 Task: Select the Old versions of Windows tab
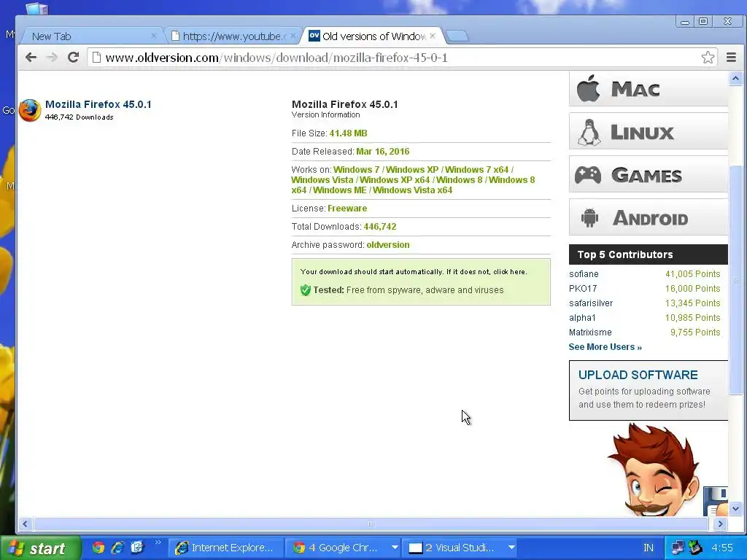371,36
